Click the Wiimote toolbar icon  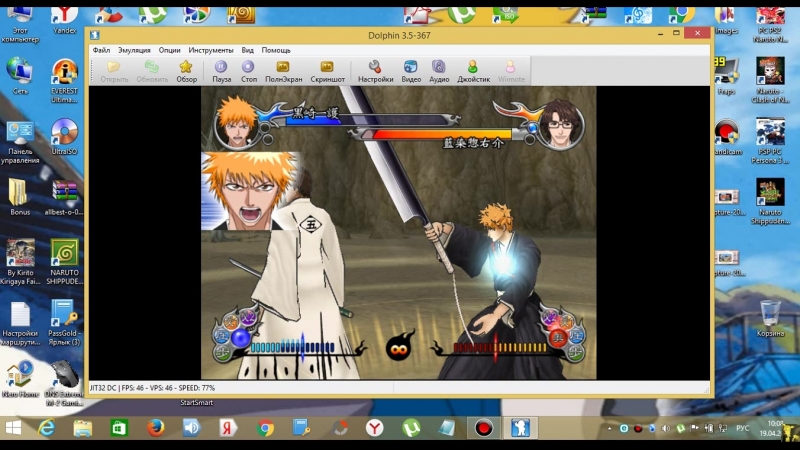point(511,71)
